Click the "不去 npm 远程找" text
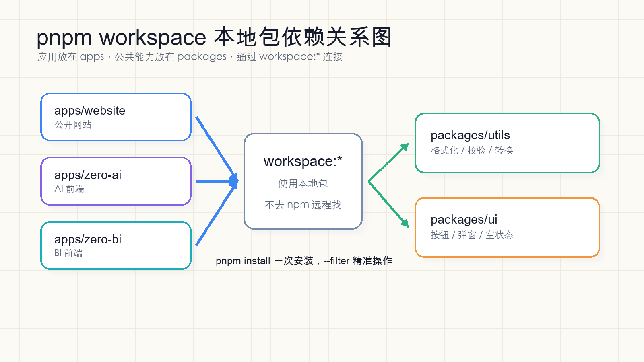 tap(303, 205)
